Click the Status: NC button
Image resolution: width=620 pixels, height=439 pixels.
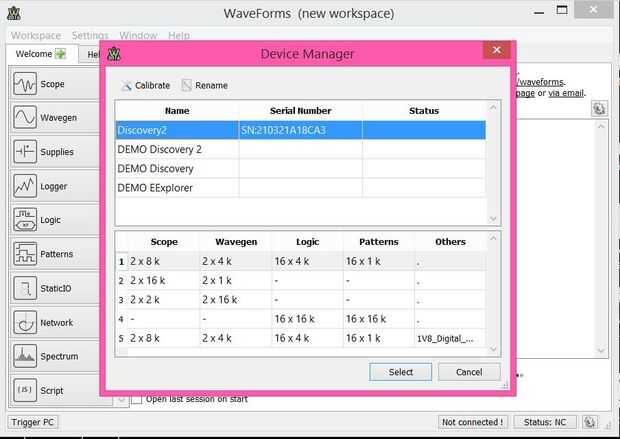coord(545,422)
